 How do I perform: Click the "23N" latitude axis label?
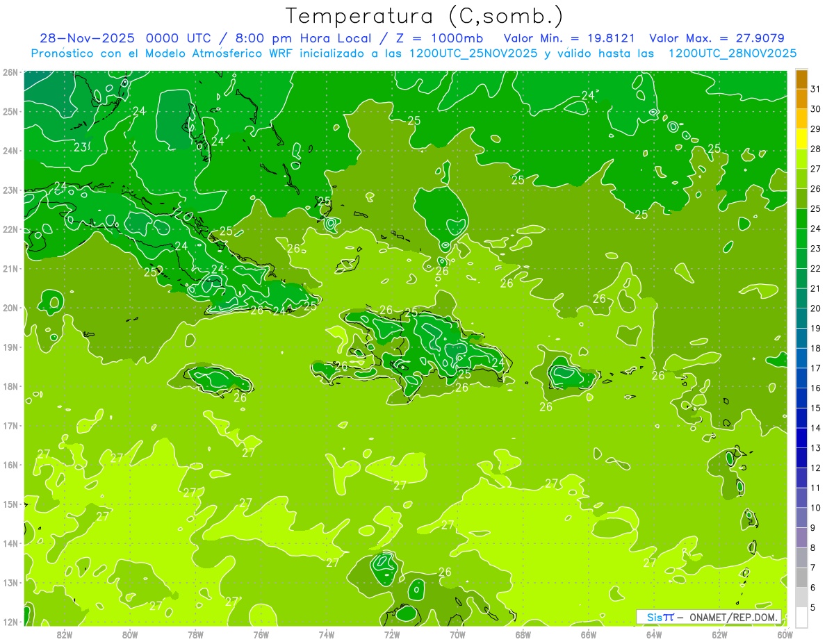[10, 190]
